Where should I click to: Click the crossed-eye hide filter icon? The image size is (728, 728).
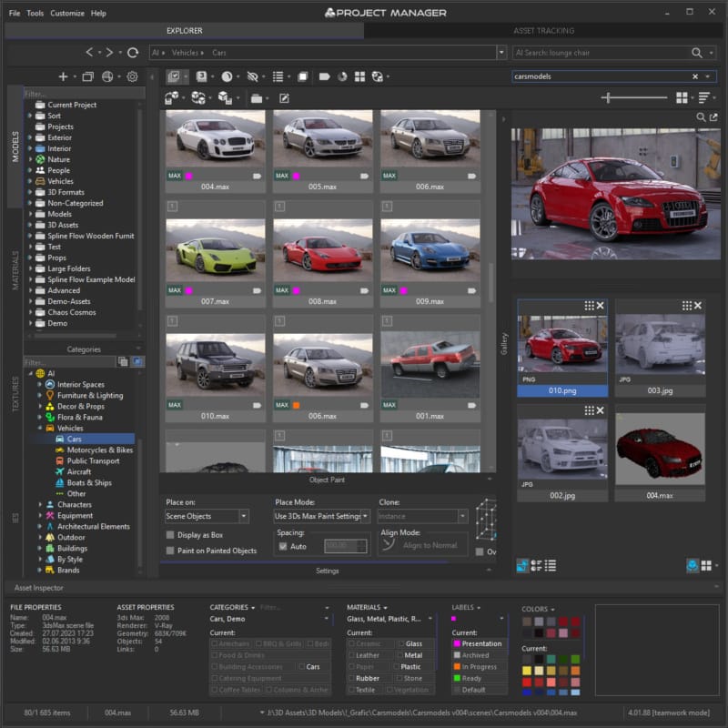[x=252, y=76]
